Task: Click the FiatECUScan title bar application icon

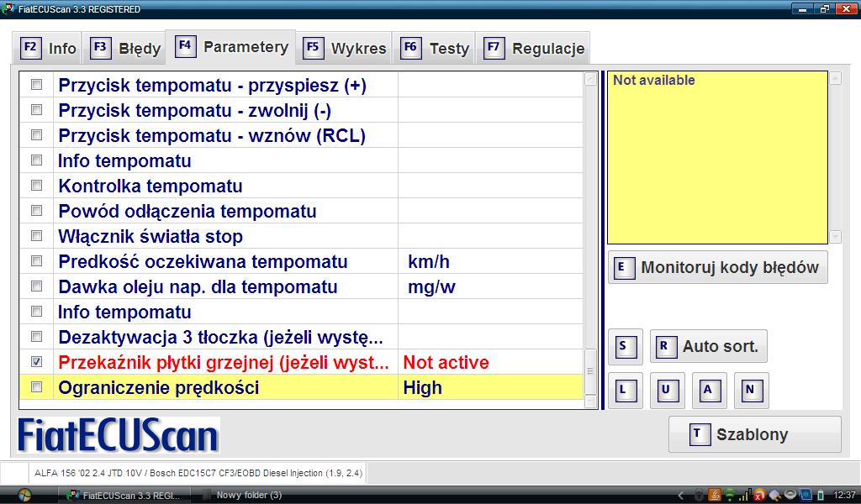Action: 8,8
